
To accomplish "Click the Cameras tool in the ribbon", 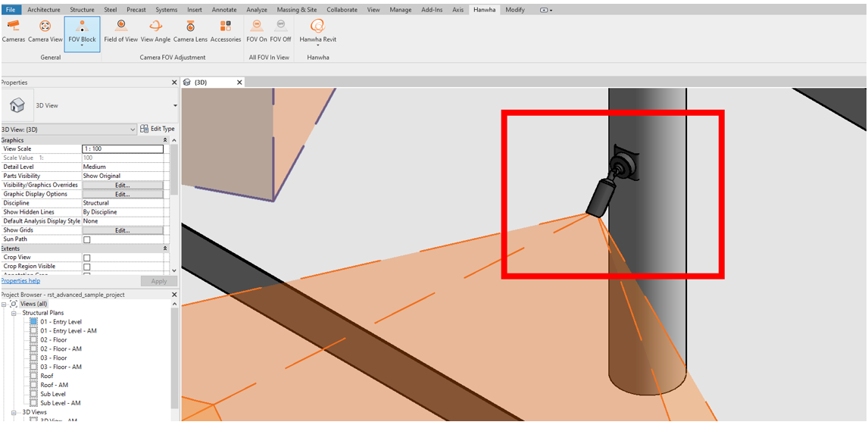I will pyautogui.click(x=14, y=30).
